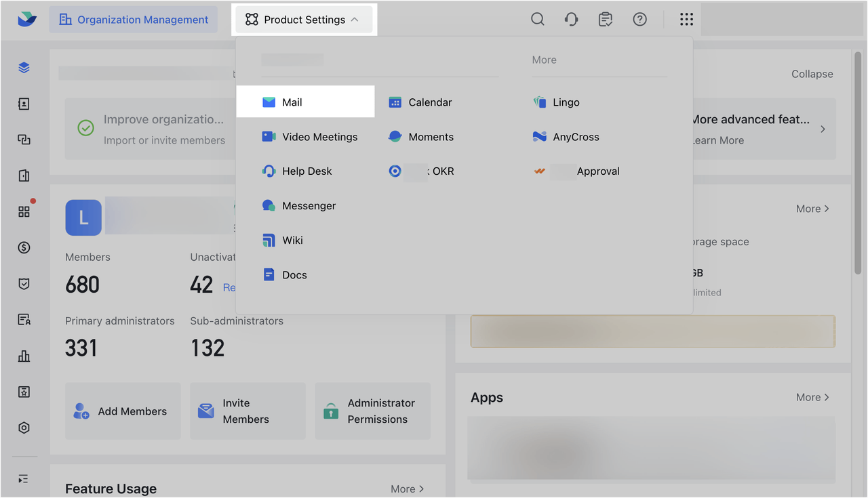Image resolution: width=868 pixels, height=498 pixels.
Task: Collapse the left sidebar with bottom arrow
Action: point(24,478)
